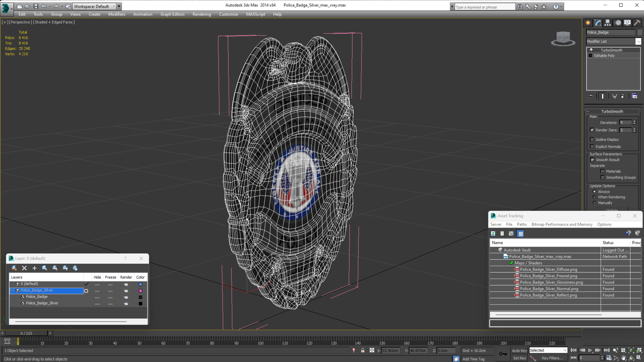Select the Manually update option
Screen dimensions: 644x362
point(595,203)
